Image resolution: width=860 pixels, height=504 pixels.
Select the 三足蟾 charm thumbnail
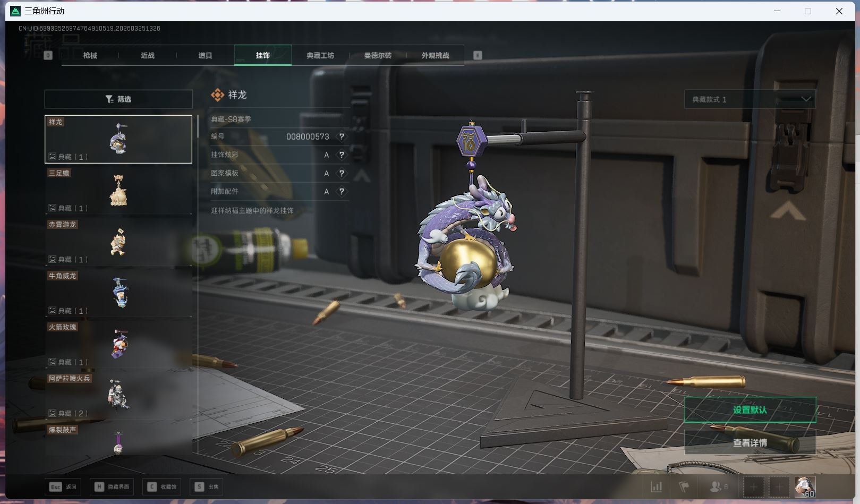118,190
